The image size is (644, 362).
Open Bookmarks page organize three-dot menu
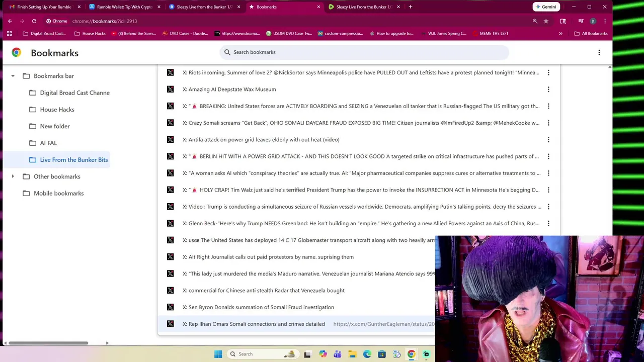[x=599, y=52]
